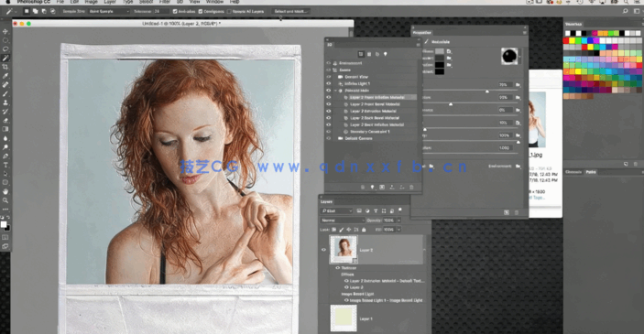Toggle Contiguous checkbox
This screenshot has width=644, height=334.
coord(201,12)
